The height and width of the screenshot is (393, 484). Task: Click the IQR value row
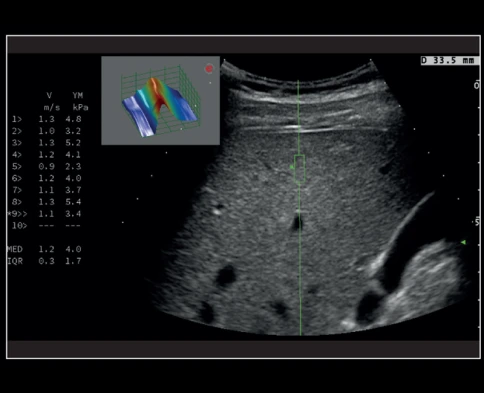point(44,261)
